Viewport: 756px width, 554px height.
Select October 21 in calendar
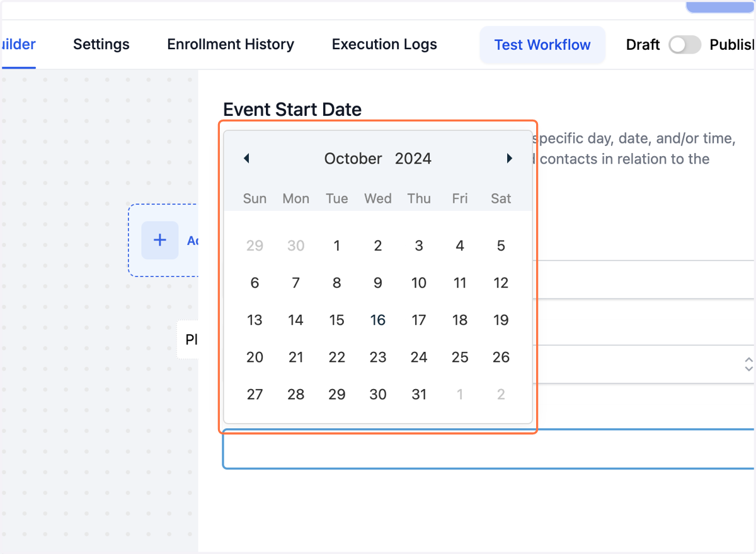296,357
